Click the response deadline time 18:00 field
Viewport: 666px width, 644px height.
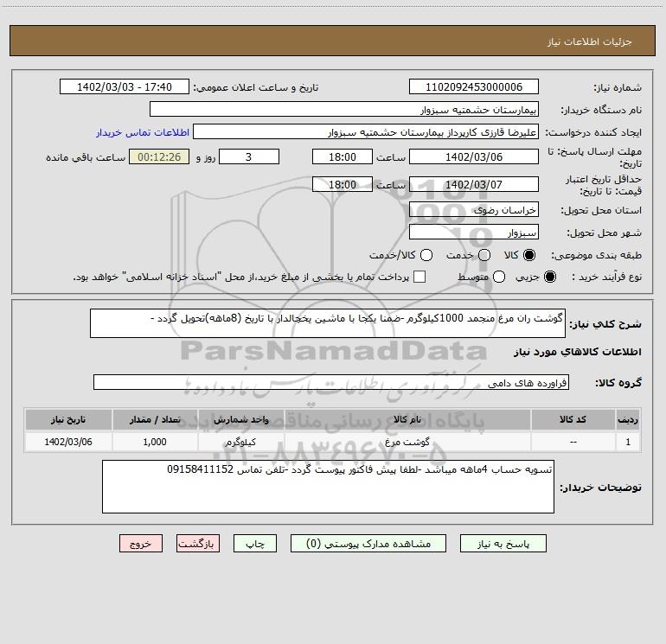click(343, 156)
